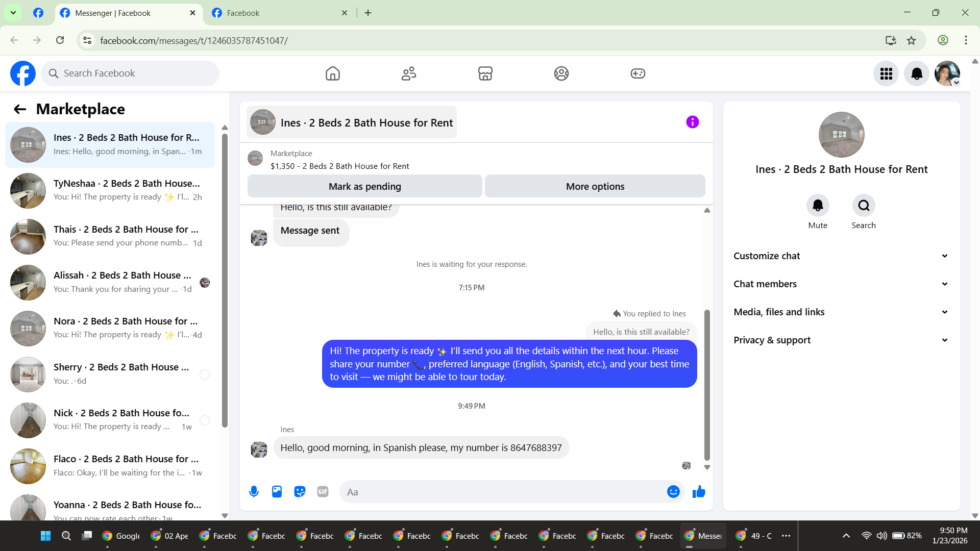Open the sticker picker icon
The width and height of the screenshot is (980, 551).
300,492
